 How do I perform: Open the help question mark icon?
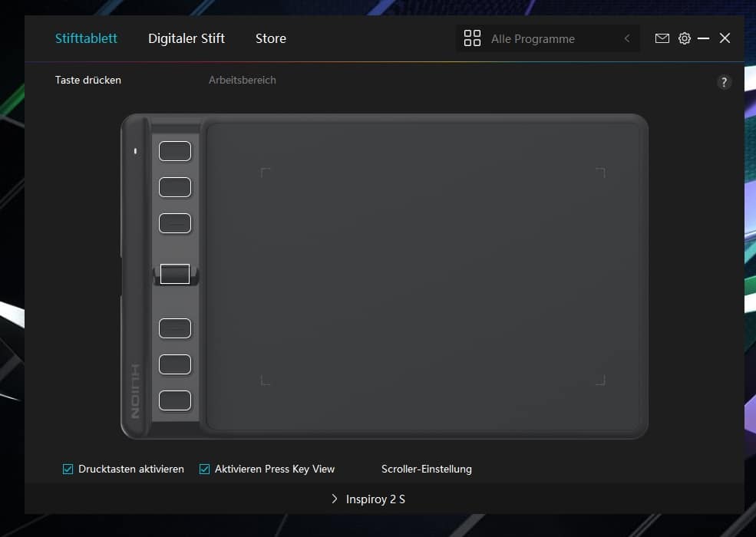(724, 81)
